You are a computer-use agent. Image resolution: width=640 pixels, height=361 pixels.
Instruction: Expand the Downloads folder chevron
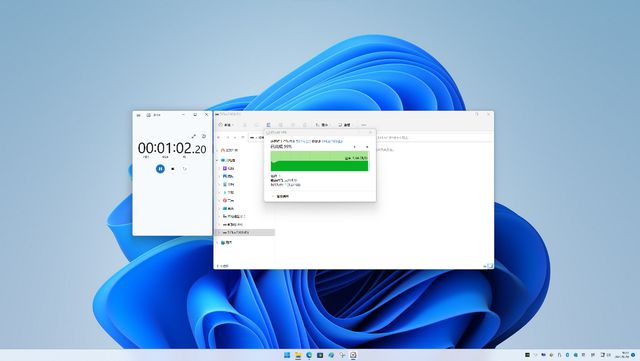pyautogui.click(x=219, y=192)
